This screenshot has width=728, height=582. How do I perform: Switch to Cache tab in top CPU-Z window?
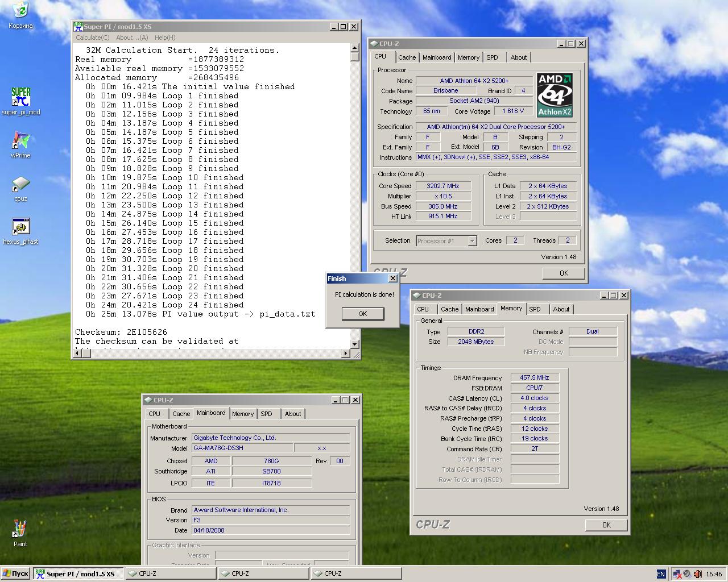click(x=407, y=57)
